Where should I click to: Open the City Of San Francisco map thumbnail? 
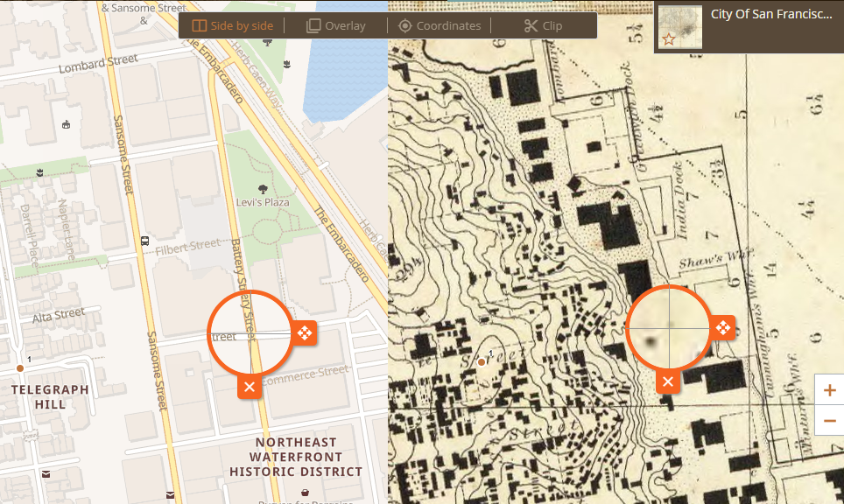pos(680,27)
